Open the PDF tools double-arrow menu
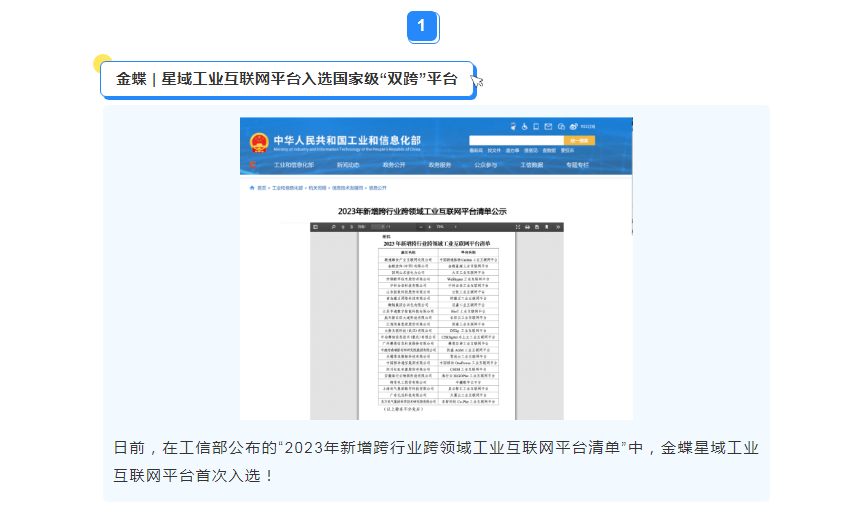 558,227
